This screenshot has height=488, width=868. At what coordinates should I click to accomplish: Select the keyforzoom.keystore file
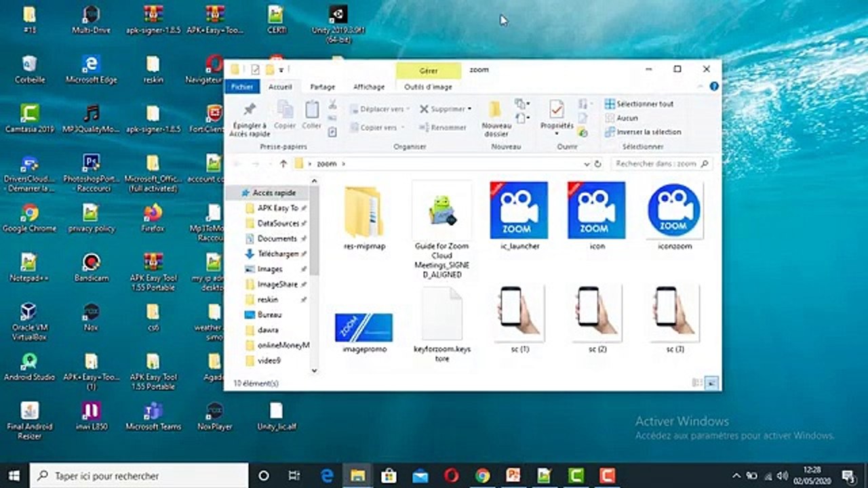[442, 324]
